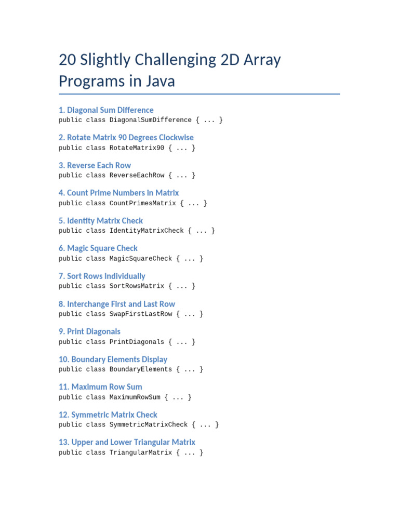Click heading '10. Boundary Elements Display'
Screen dimensions: 399x532
(113, 360)
